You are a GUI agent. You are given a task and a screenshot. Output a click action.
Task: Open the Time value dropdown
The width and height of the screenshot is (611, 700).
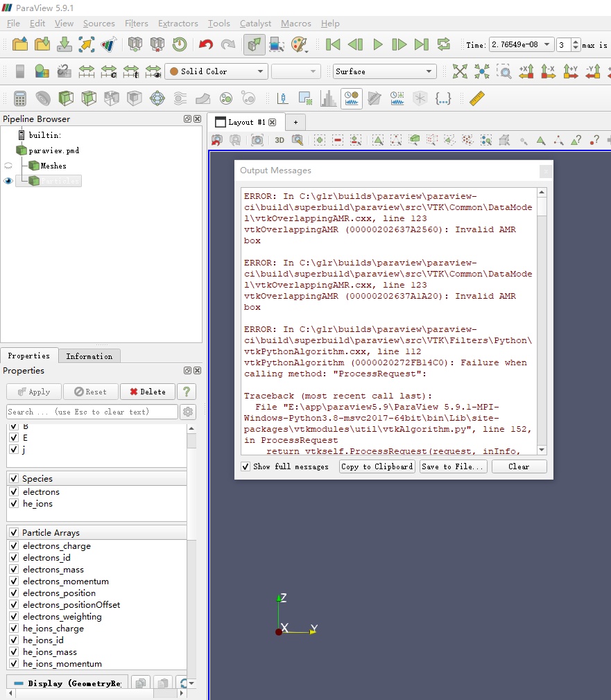(522, 44)
